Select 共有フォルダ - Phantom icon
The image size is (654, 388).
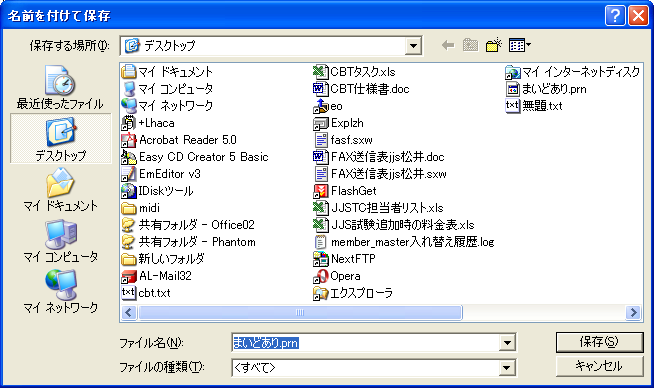tap(129, 242)
